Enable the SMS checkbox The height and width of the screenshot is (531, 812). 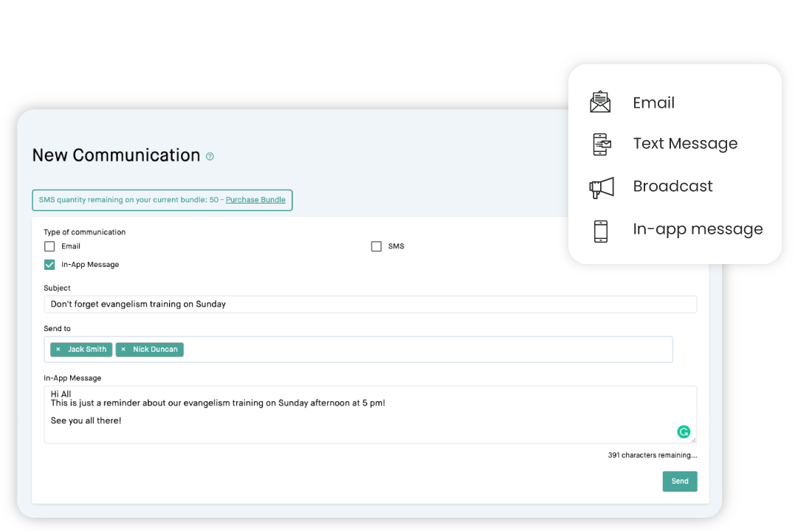click(x=376, y=246)
